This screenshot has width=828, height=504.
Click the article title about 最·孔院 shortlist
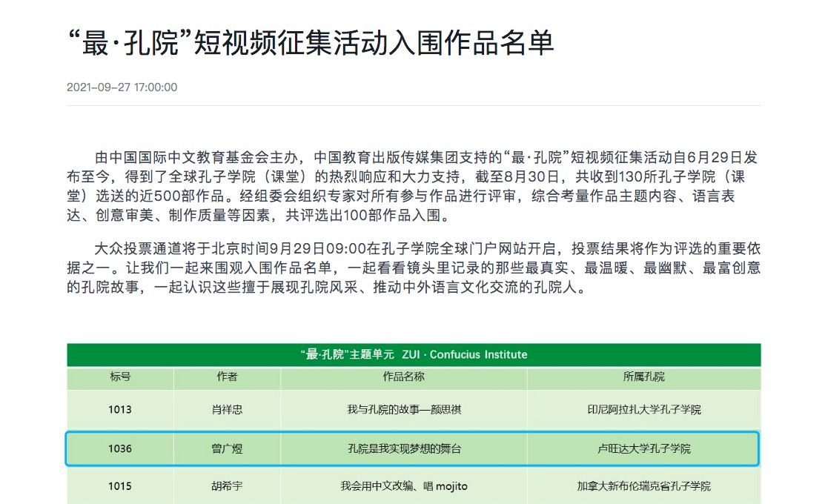[x=310, y=43]
